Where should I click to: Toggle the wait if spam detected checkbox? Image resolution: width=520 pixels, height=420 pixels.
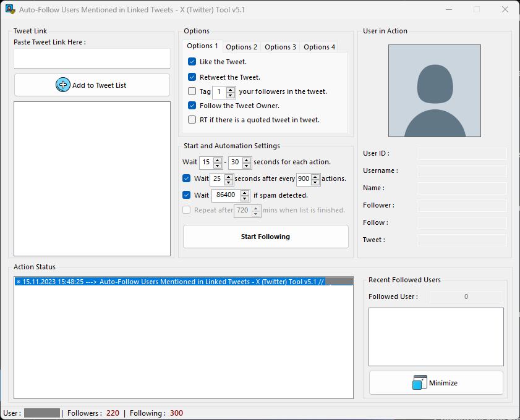tap(186, 195)
